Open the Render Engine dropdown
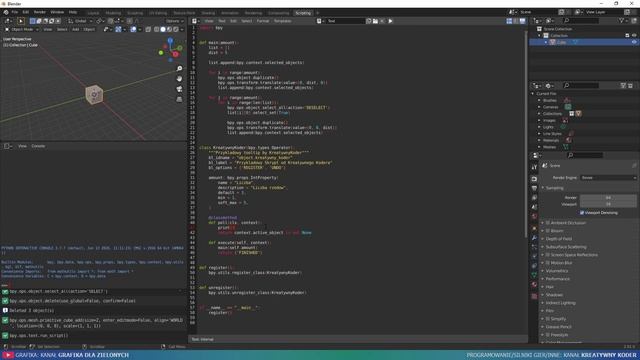Image resolution: width=640 pixels, height=360 pixels. 608,178
